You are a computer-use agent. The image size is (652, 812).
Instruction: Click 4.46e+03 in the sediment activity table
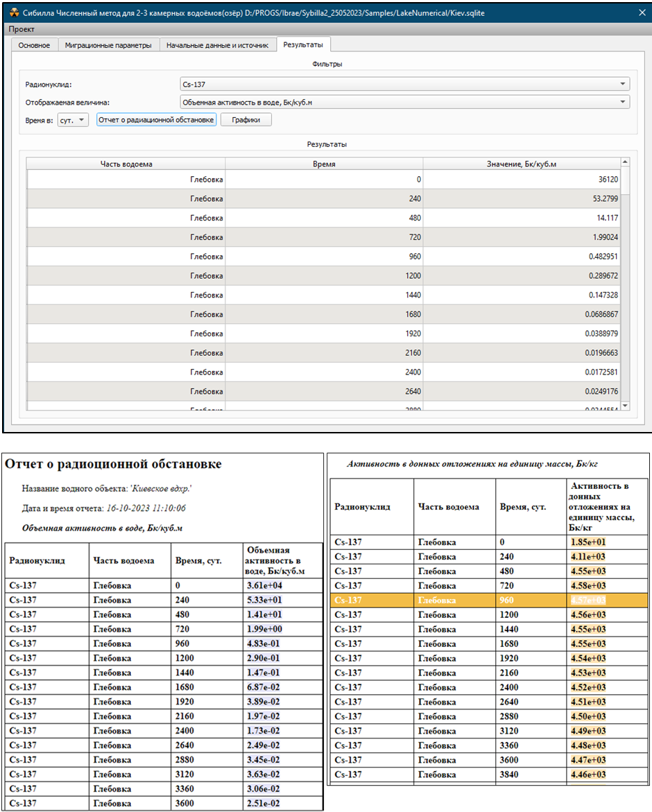click(588, 774)
